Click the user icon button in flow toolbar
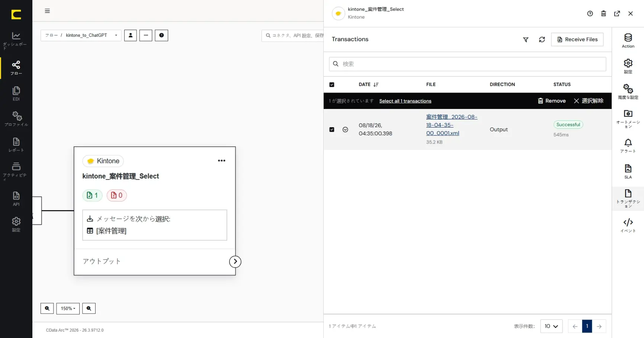Screen dimensions: 644x338 click(130, 35)
